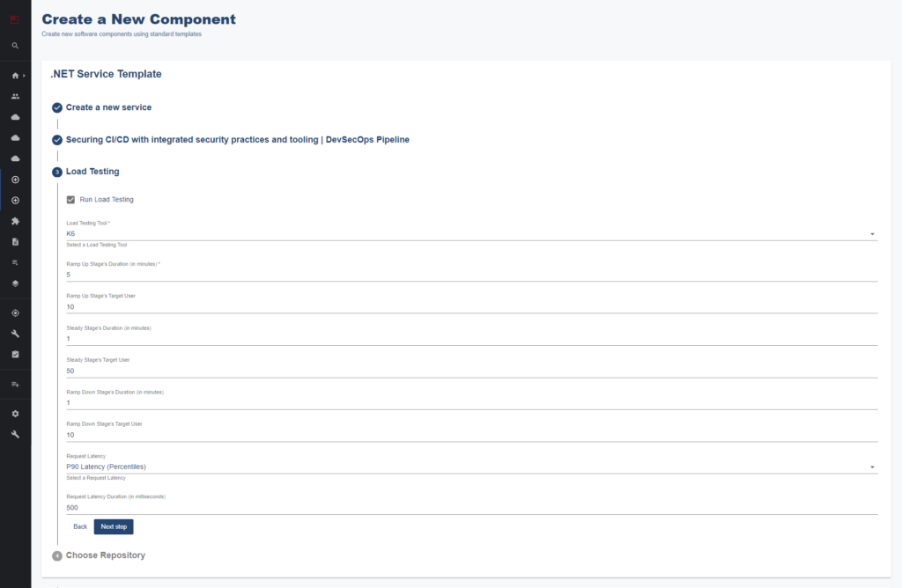Uncheck the Run Load Testing checkbox
The image size is (902, 588).
click(70, 200)
